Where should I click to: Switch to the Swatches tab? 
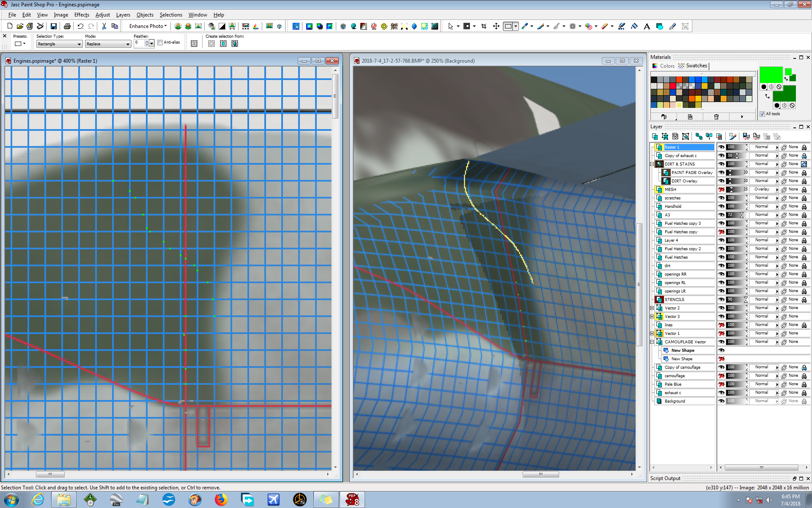693,66
